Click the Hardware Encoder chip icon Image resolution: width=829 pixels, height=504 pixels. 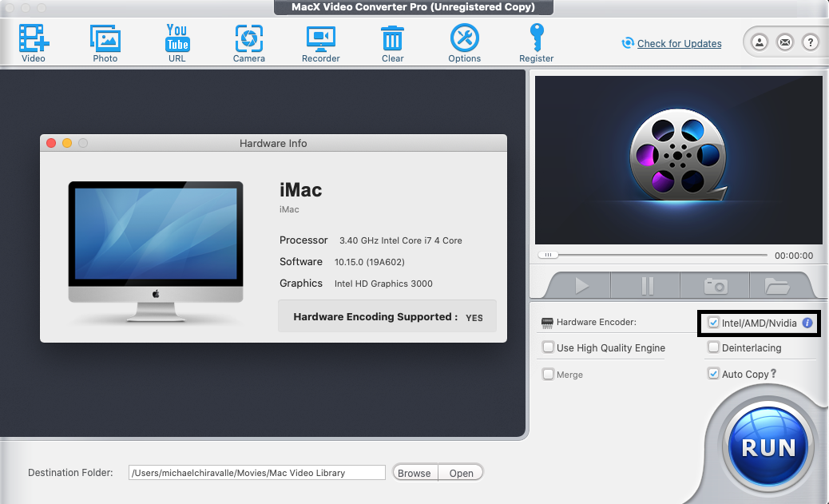pyautogui.click(x=547, y=323)
